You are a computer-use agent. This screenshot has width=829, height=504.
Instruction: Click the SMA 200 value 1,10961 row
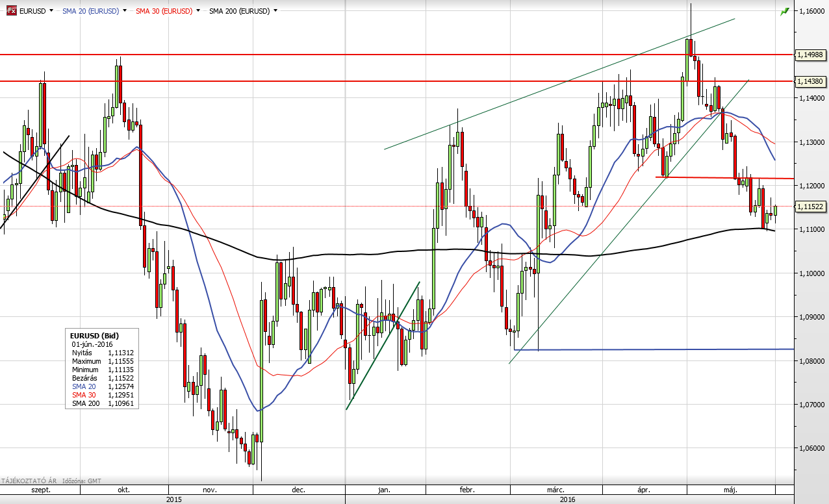[102, 403]
